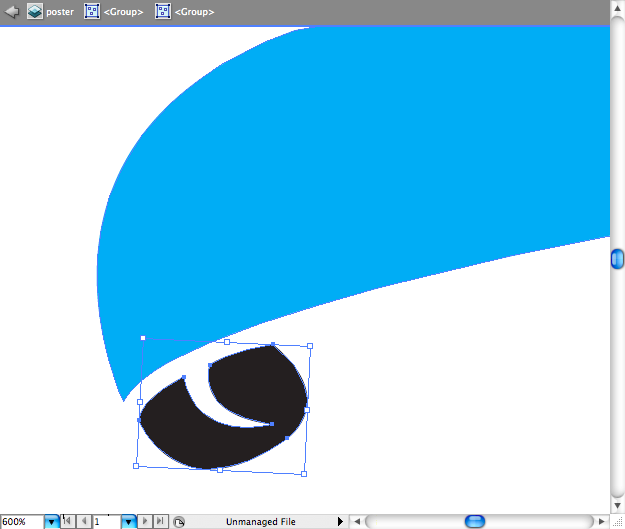
Task: Open the zoom level dropdown arrow
Action: click(x=51, y=521)
